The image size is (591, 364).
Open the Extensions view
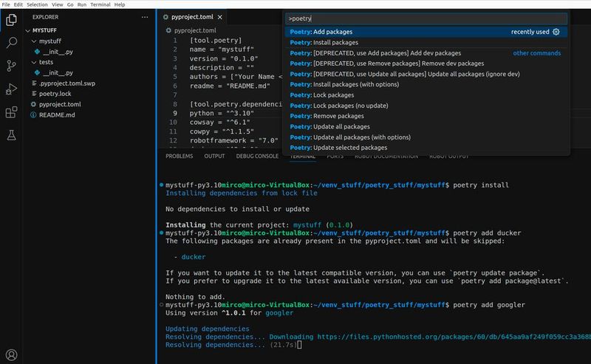pos(11,112)
